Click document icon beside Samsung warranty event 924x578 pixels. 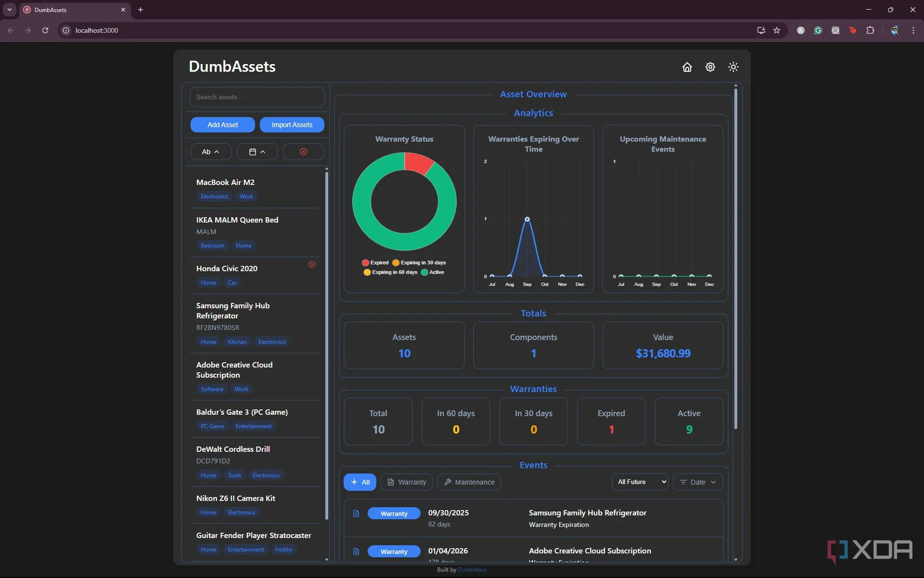pos(356,513)
